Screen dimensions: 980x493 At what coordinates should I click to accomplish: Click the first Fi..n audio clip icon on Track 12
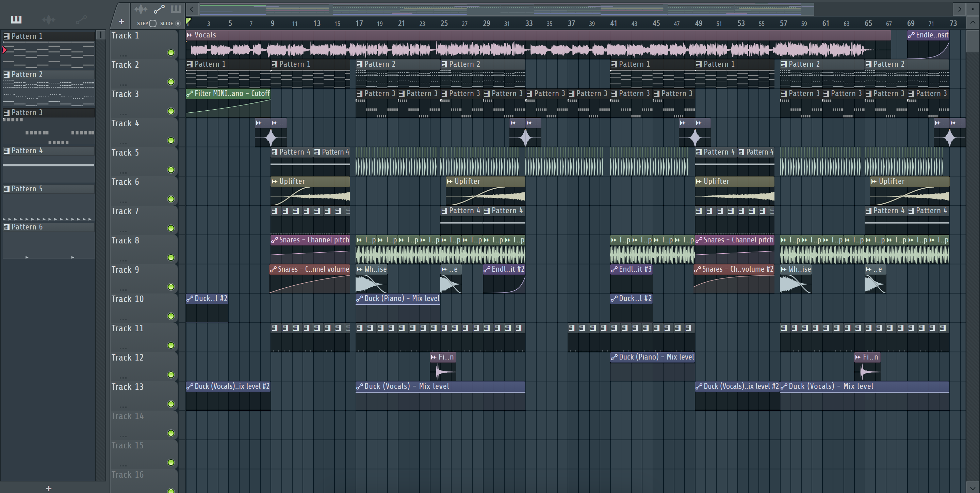point(434,357)
